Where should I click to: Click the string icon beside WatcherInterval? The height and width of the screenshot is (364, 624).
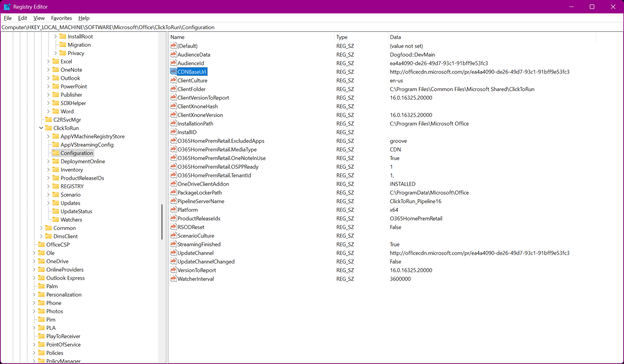pos(173,279)
